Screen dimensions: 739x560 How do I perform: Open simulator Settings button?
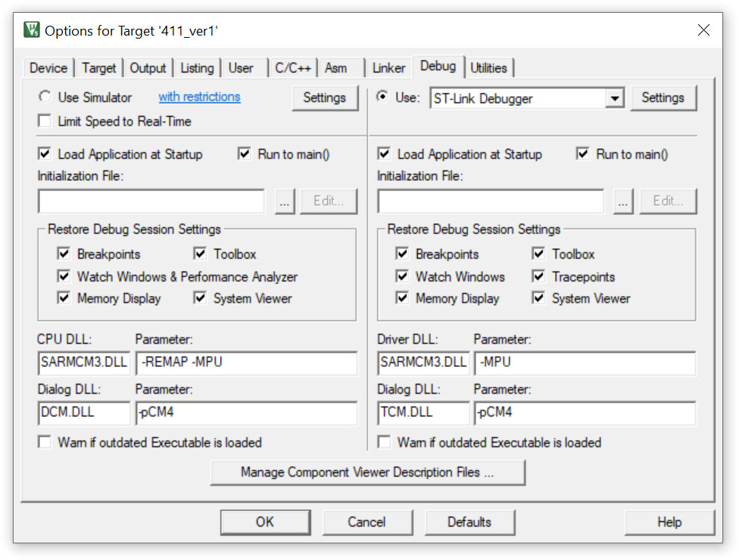(x=325, y=98)
